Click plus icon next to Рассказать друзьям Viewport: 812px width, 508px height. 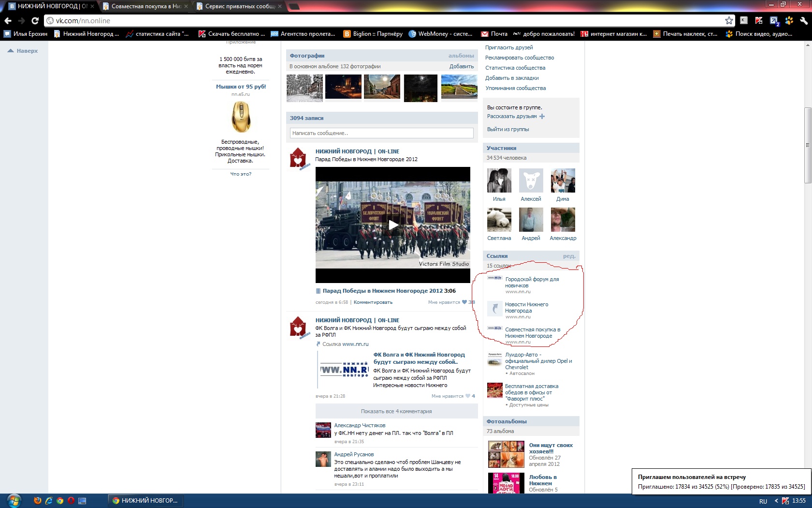[x=542, y=117]
